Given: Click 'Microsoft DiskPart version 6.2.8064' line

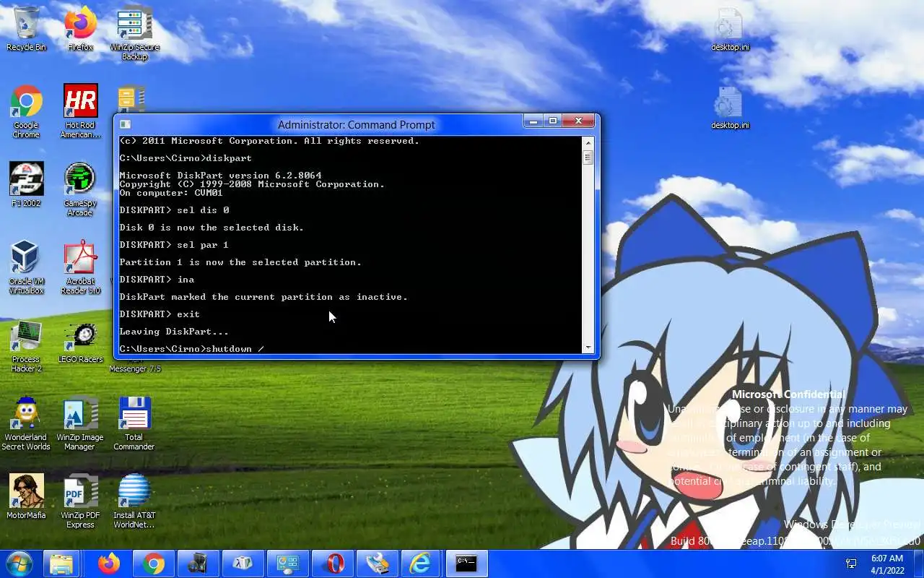Looking at the screenshot, I should [x=220, y=176].
